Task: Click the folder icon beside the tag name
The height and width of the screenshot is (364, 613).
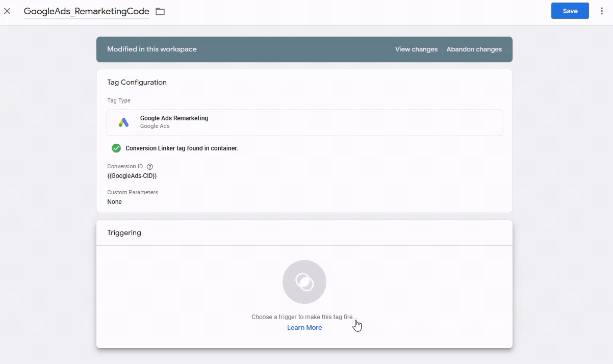Action: point(160,11)
